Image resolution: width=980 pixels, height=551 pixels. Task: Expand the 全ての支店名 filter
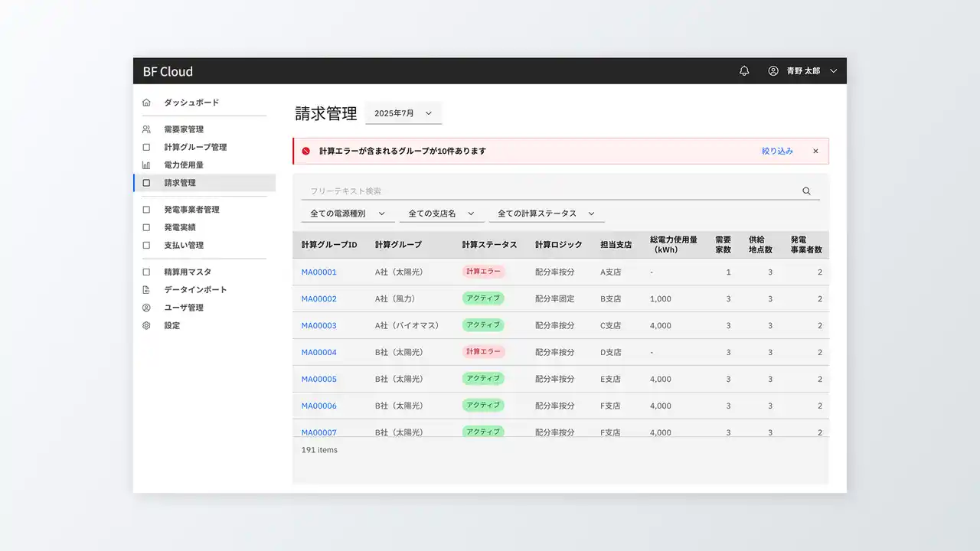pyautogui.click(x=442, y=214)
